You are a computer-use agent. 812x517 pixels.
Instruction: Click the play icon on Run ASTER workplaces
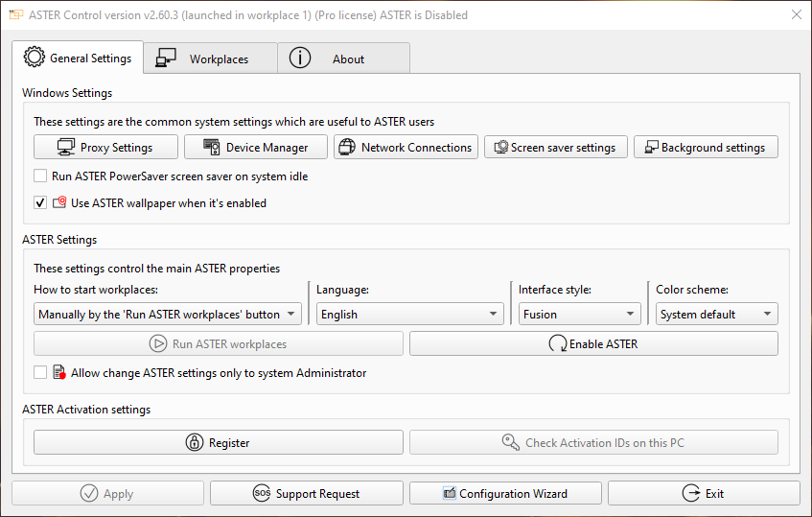coord(158,343)
